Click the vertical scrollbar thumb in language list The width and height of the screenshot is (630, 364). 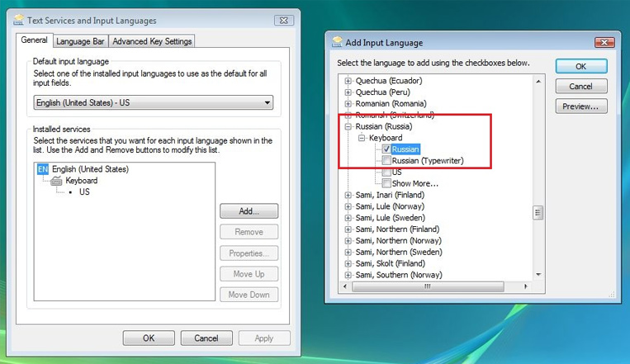tap(538, 213)
